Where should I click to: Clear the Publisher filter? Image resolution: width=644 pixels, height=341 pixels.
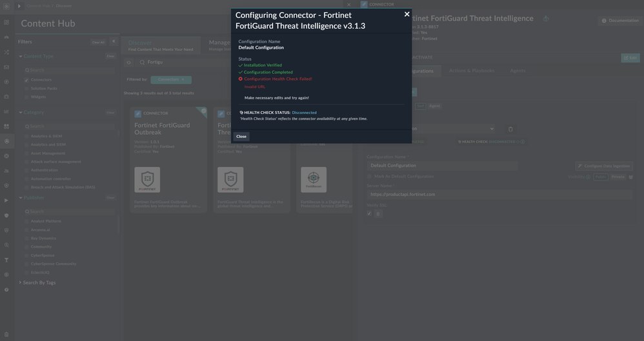[x=110, y=198]
